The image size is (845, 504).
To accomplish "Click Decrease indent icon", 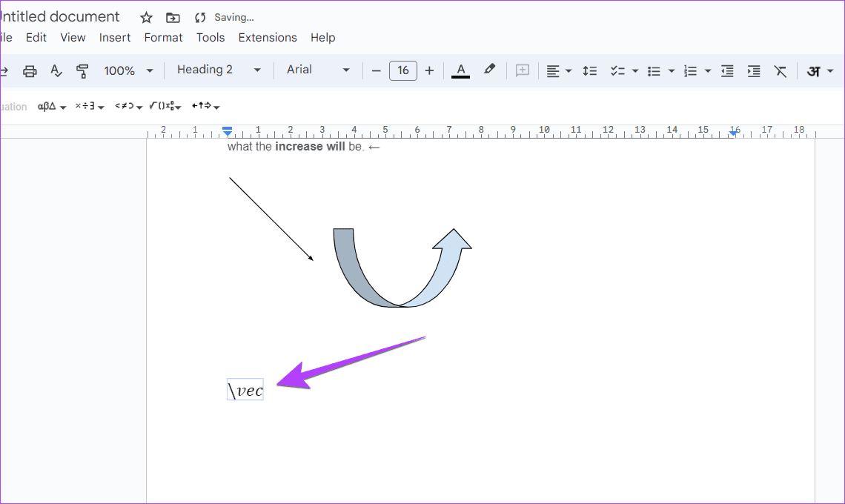I will [x=727, y=70].
